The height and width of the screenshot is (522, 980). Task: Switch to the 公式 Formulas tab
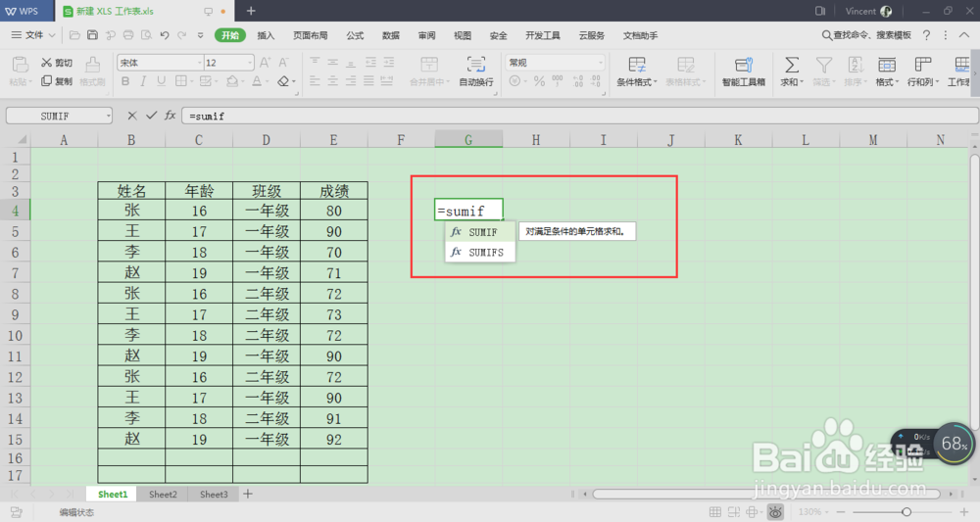pyautogui.click(x=355, y=35)
